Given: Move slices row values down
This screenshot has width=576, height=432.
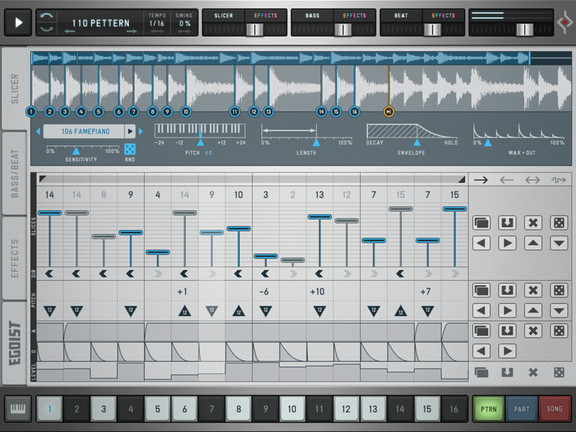Looking at the screenshot, I should pyautogui.click(x=559, y=243).
